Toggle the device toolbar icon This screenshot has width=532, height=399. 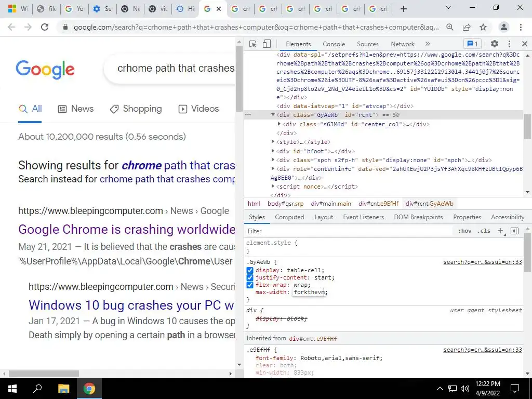click(267, 44)
